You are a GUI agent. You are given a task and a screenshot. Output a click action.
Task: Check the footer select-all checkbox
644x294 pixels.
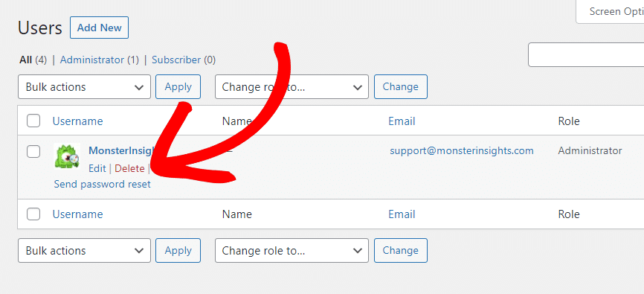pos(33,214)
